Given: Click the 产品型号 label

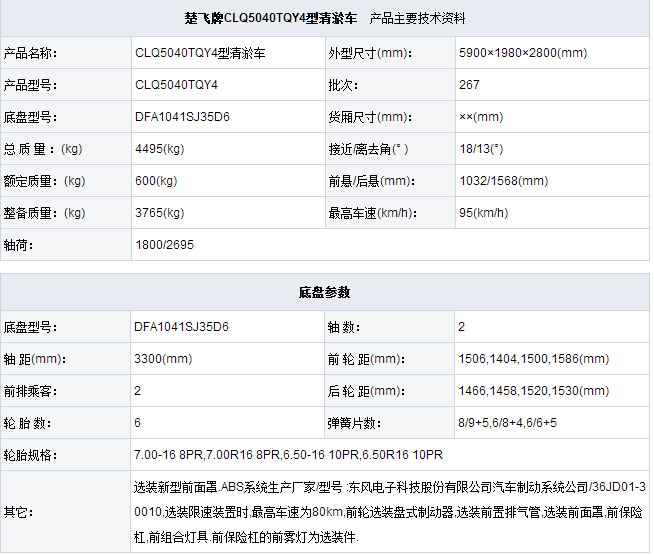Looking at the screenshot, I should [x=30, y=85].
